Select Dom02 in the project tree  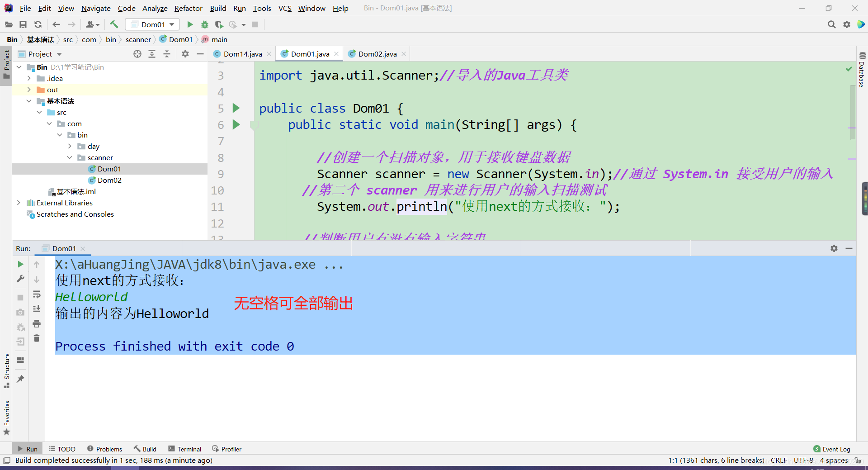[x=109, y=180]
